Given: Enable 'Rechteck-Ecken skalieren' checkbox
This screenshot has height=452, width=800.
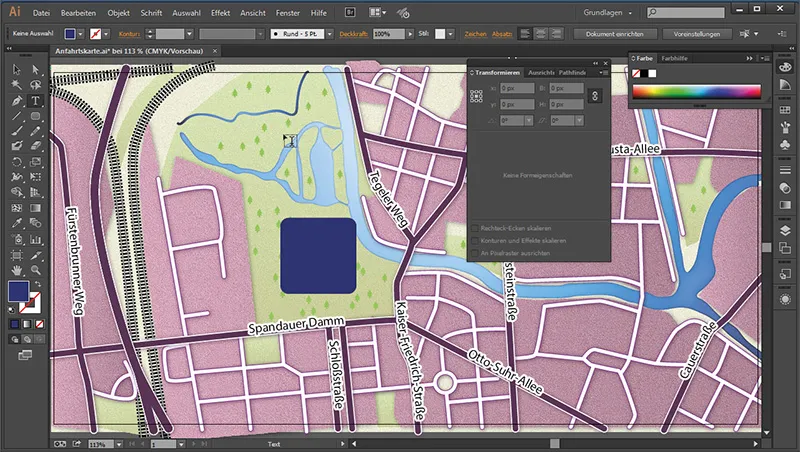Looking at the screenshot, I should coord(475,228).
